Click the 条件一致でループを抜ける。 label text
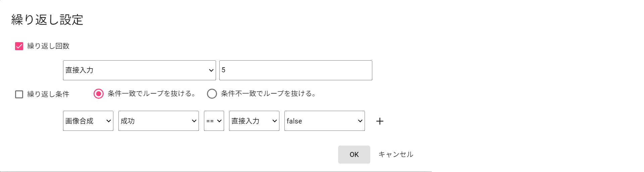The image size is (644, 172). (x=152, y=94)
